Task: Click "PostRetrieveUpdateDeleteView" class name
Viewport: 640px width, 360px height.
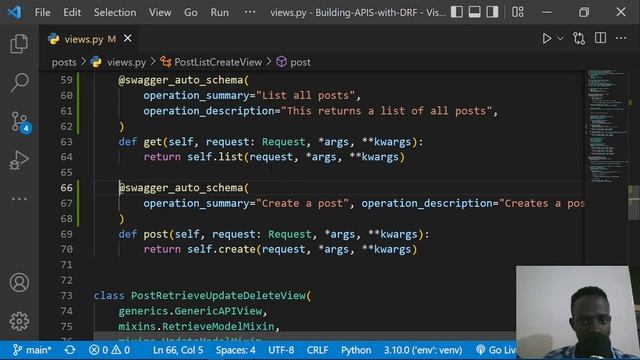Action: point(218,296)
